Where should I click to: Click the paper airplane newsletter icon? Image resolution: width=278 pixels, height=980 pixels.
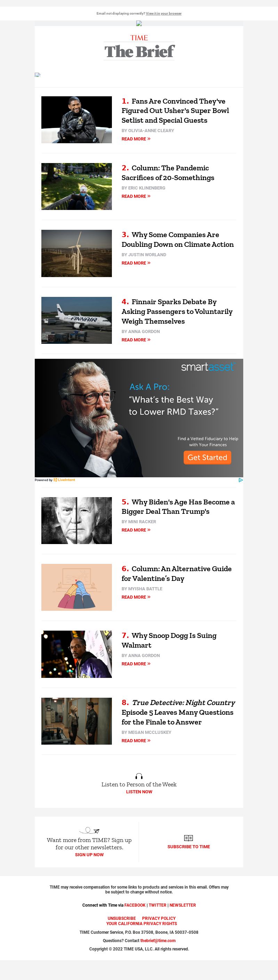click(x=89, y=831)
